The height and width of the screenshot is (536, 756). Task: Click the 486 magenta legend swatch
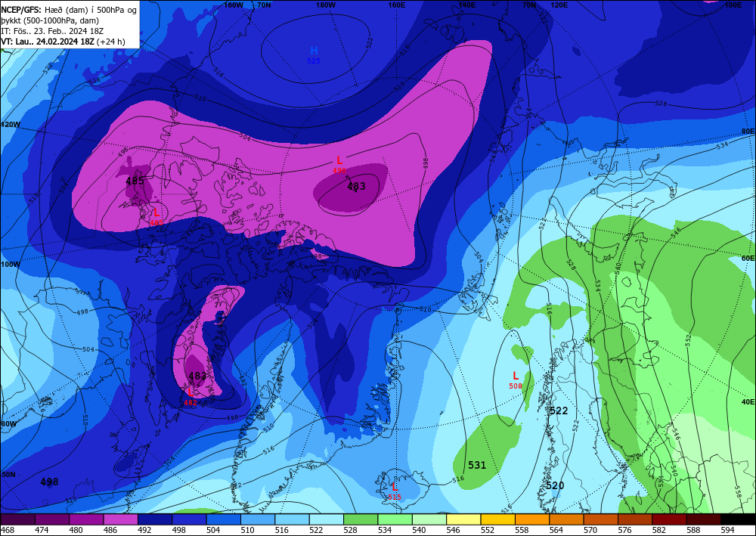pos(120,519)
